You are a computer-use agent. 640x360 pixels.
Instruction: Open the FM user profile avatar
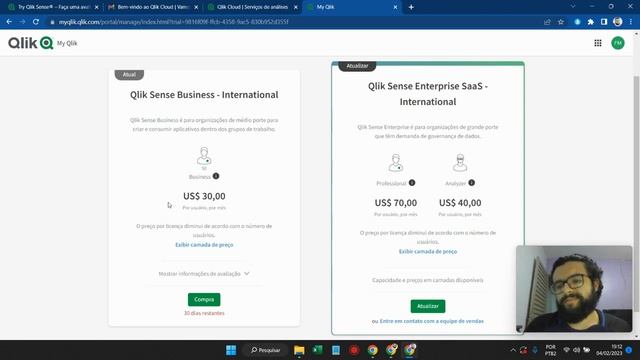pos(618,43)
